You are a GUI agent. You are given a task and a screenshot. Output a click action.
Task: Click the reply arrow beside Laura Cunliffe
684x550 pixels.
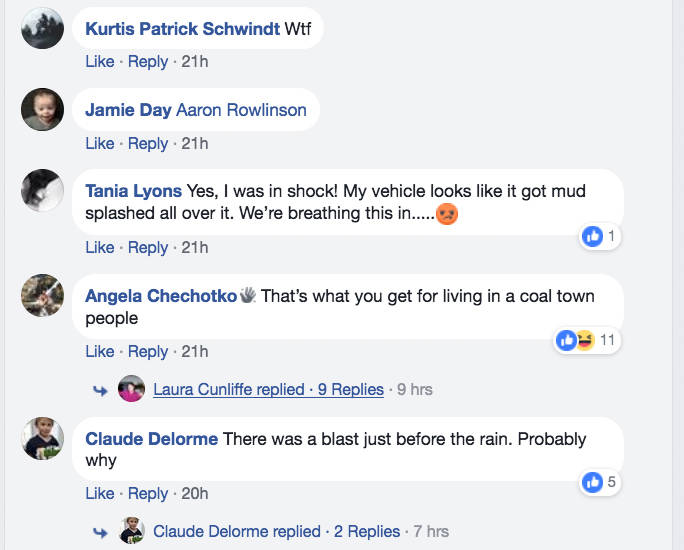coord(100,390)
